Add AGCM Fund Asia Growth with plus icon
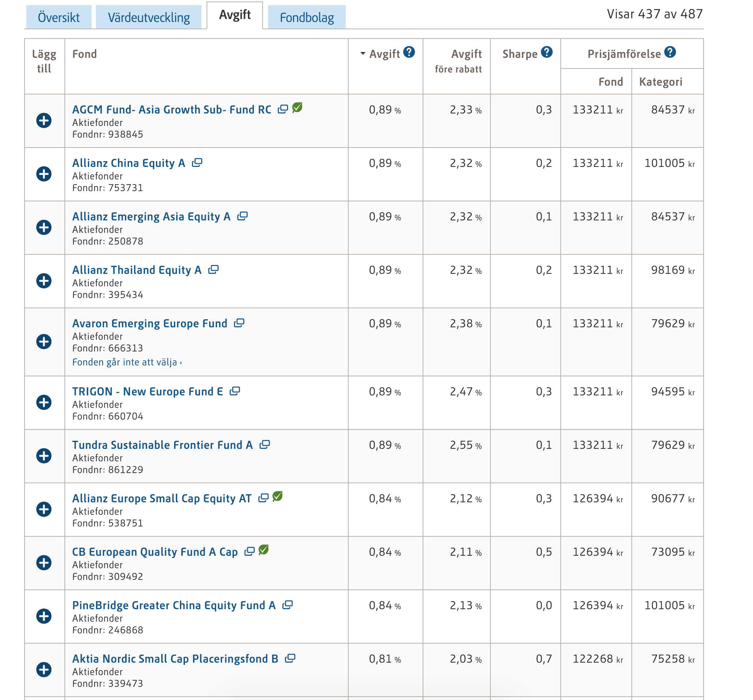This screenshot has width=753, height=700. click(x=44, y=121)
